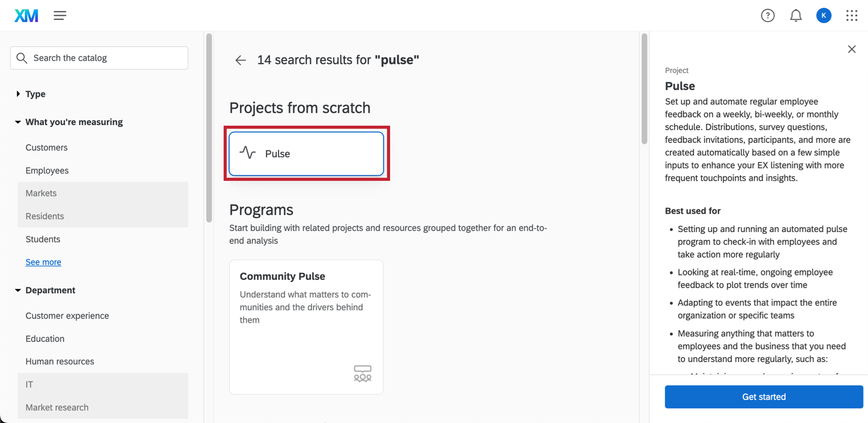Screen dimensions: 868x423
Task: Click the Community Pulse program icon
Action: [x=363, y=373]
